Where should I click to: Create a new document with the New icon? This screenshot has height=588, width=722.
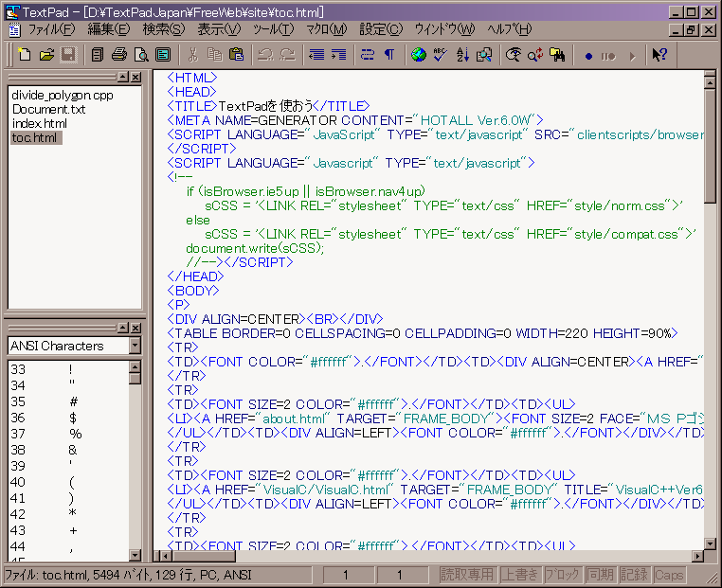click(x=24, y=55)
